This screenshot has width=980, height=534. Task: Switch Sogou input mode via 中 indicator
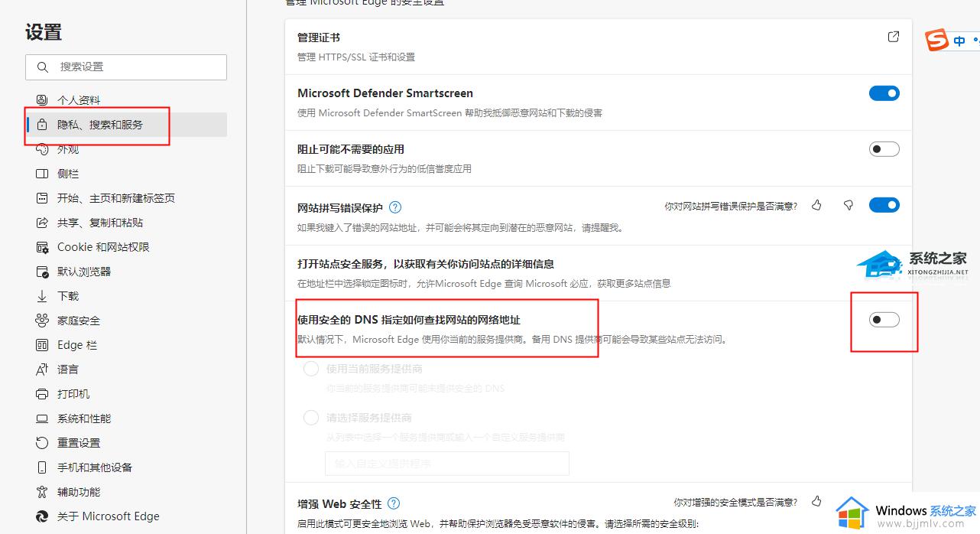click(x=959, y=41)
